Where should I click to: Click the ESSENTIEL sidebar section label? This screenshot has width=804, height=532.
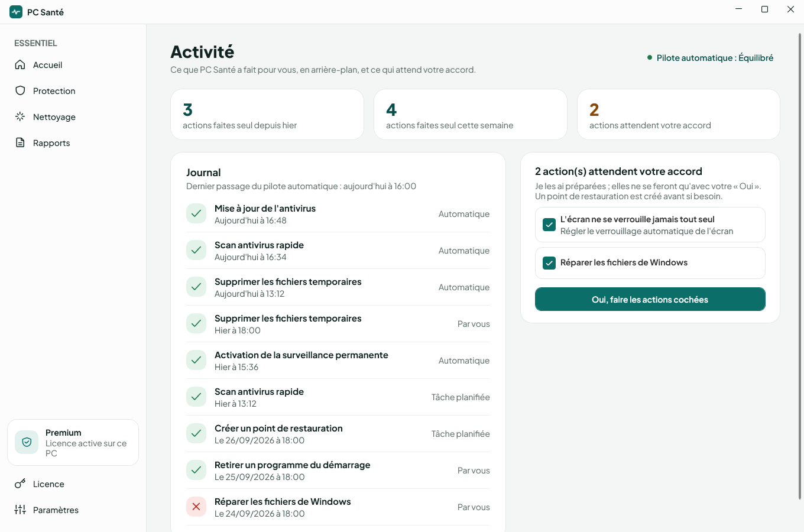pyautogui.click(x=35, y=43)
